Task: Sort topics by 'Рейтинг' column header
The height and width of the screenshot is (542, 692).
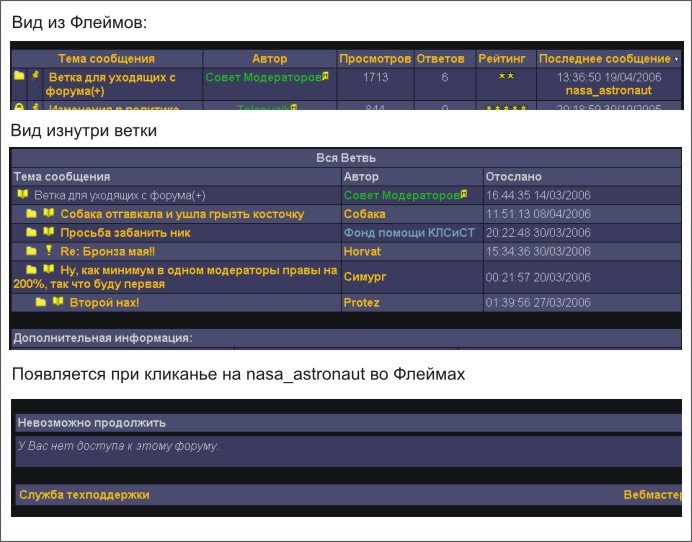Action: coord(502,60)
